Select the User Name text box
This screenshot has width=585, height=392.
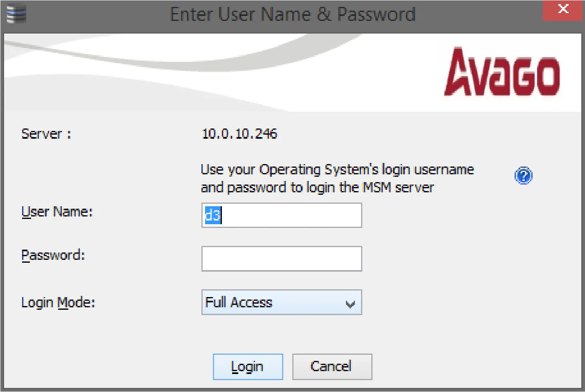pos(282,215)
